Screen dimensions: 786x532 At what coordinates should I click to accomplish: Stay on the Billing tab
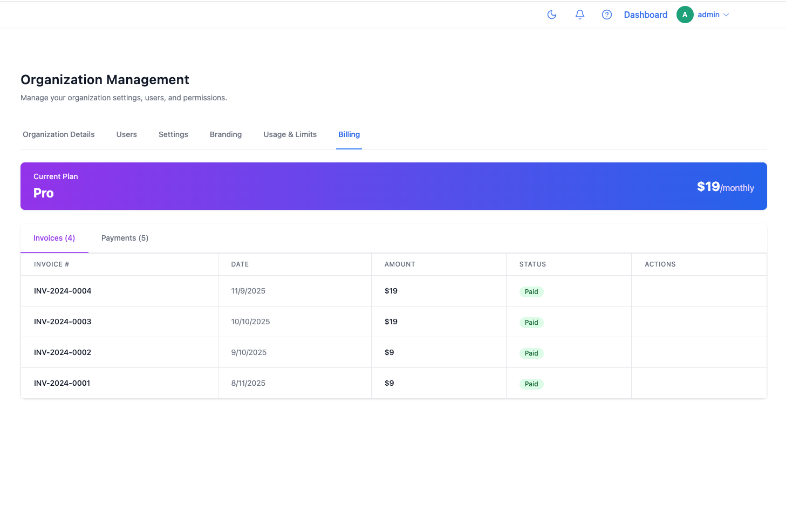(x=349, y=134)
